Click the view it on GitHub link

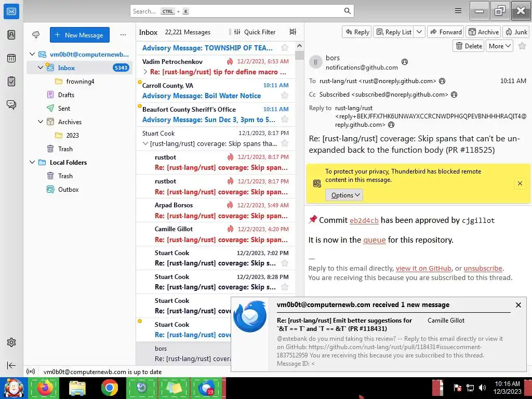[423, 269]
